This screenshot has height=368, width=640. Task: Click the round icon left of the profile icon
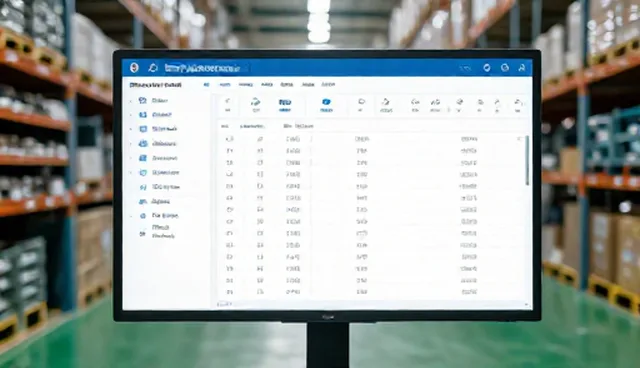pos(505,68)
